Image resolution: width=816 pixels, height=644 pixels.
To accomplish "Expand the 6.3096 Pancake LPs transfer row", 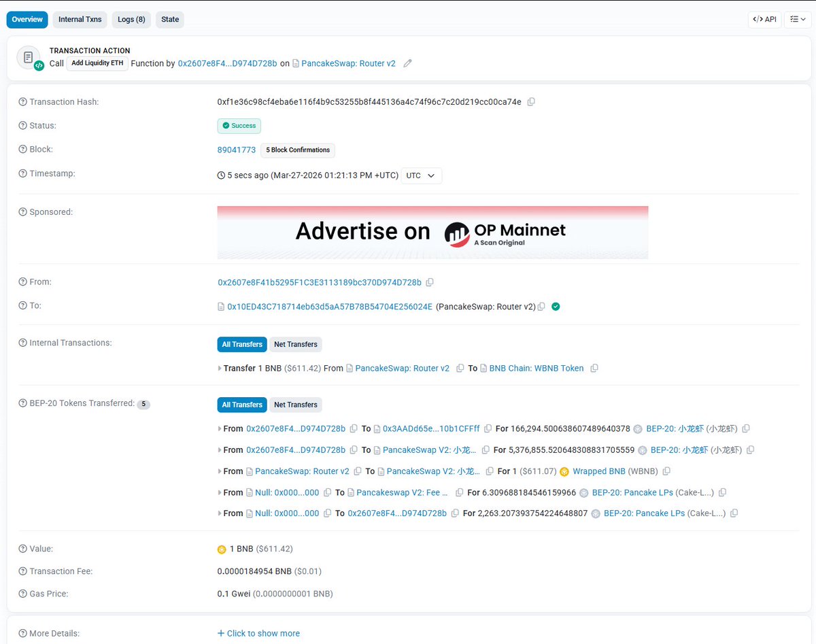I will pos(220,492).
